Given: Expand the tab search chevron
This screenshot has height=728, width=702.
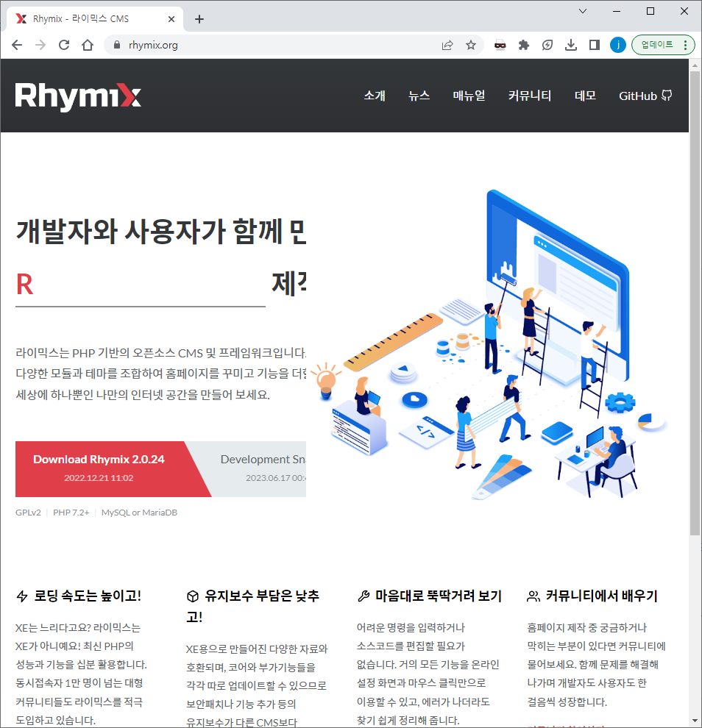Looking at the screenshot, I should pyautogui.click(x=583, y=11).
